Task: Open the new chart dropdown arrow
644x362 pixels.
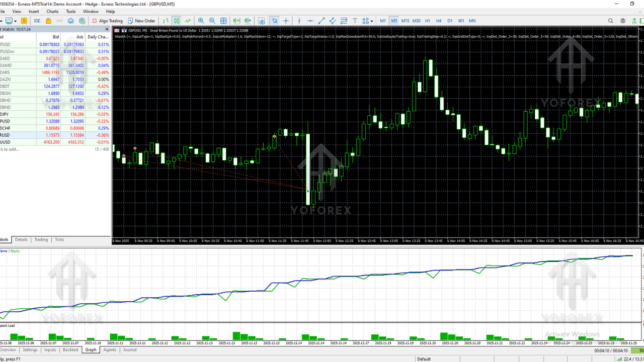Action: (x=16, y=21)
